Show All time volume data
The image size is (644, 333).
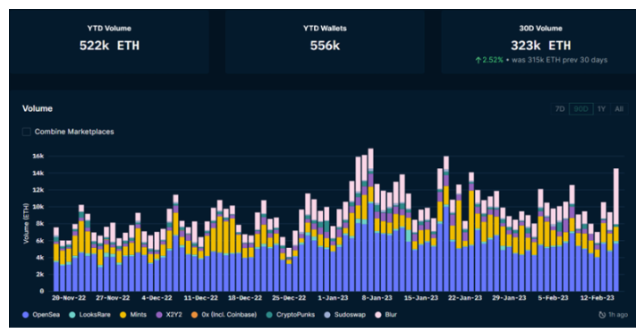tap(619, 109)
